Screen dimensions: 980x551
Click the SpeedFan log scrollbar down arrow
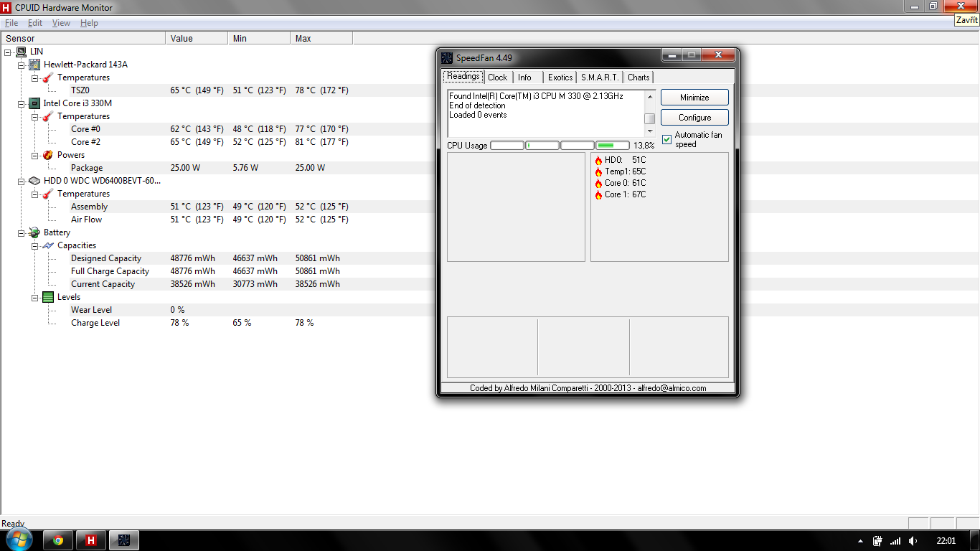click(650, 131)
